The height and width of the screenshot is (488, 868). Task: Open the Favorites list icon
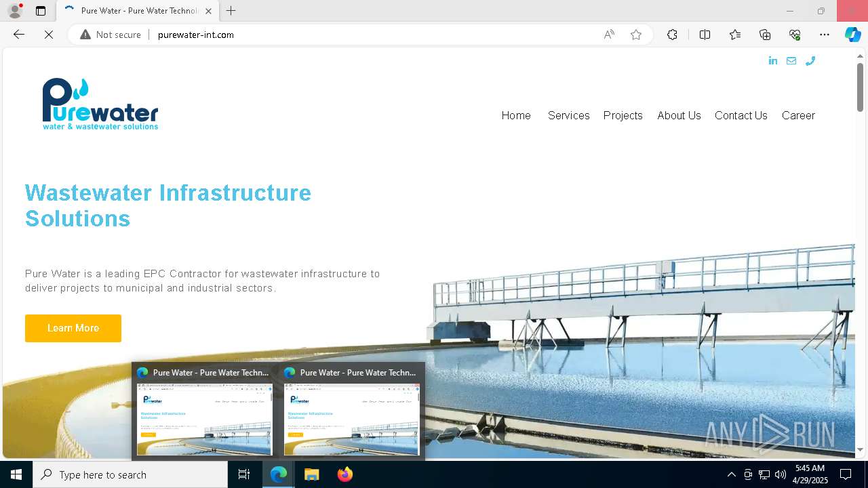point(735,35)
